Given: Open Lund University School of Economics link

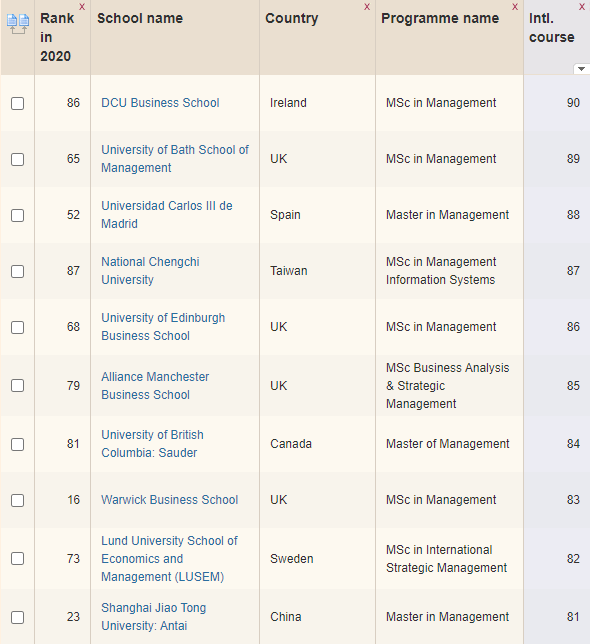Looking at the screenshot, I should pos(169,559).
